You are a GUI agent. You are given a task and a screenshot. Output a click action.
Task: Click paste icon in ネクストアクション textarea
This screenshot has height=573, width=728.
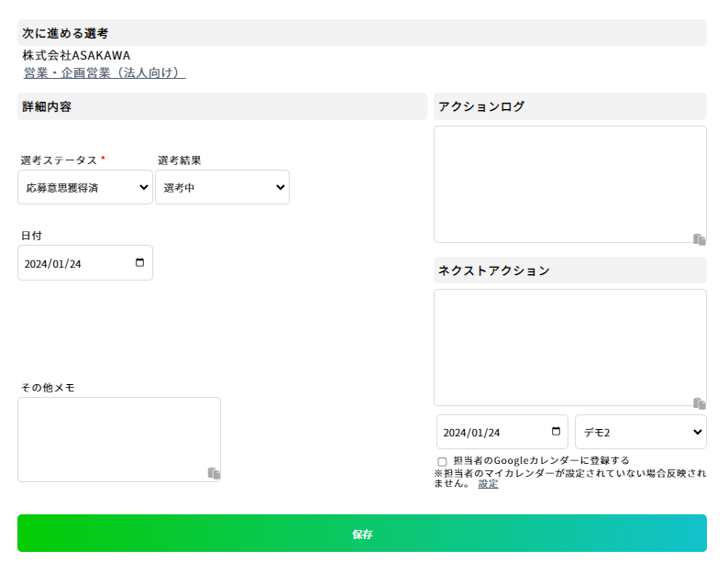pyautogui.click(x=700, y=403)
